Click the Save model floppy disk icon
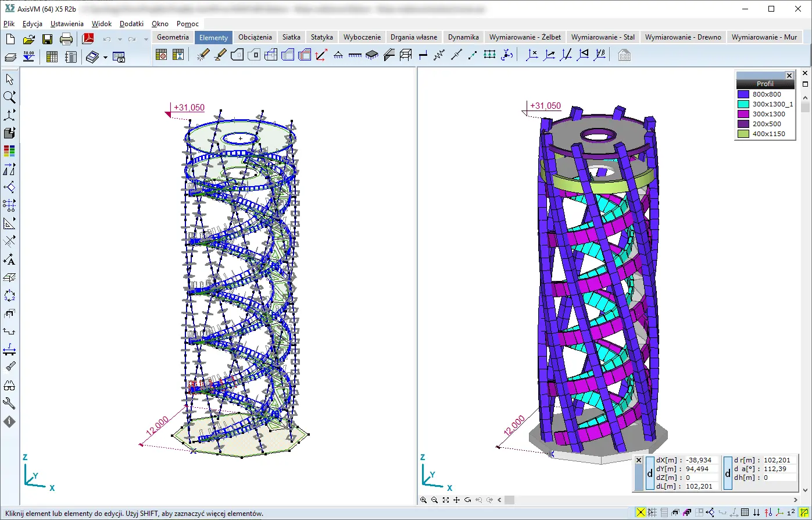This screenshot has height=520, width=812. tap(48, 39)
